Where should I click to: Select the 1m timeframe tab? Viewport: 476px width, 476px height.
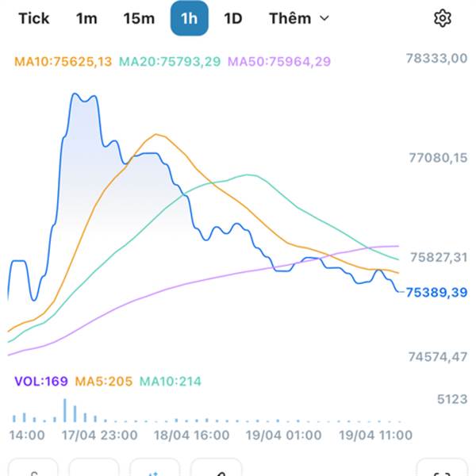[86, 18]
